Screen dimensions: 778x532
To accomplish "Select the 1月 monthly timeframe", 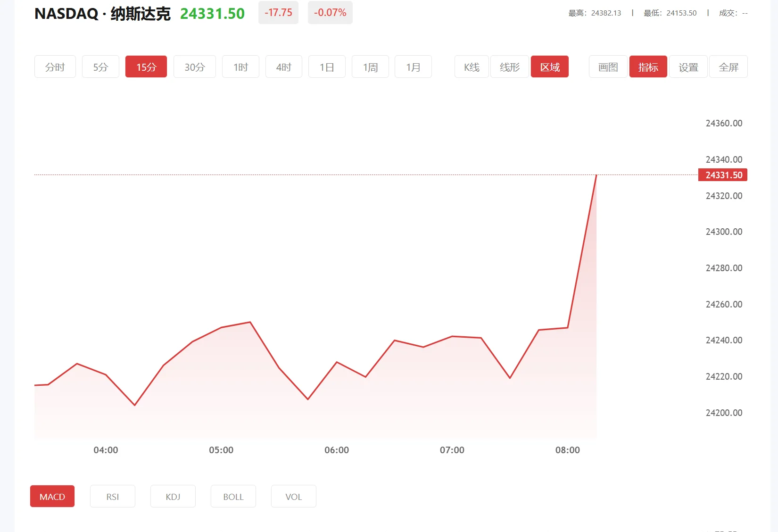I will [413, 66].
